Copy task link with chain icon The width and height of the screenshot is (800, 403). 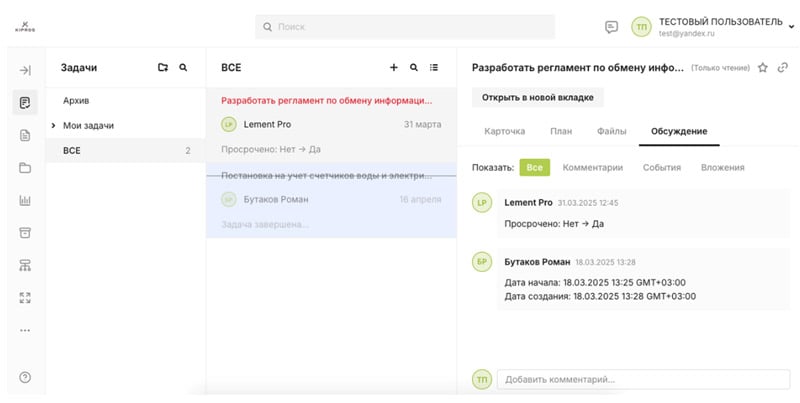click(x=783, y=67)
